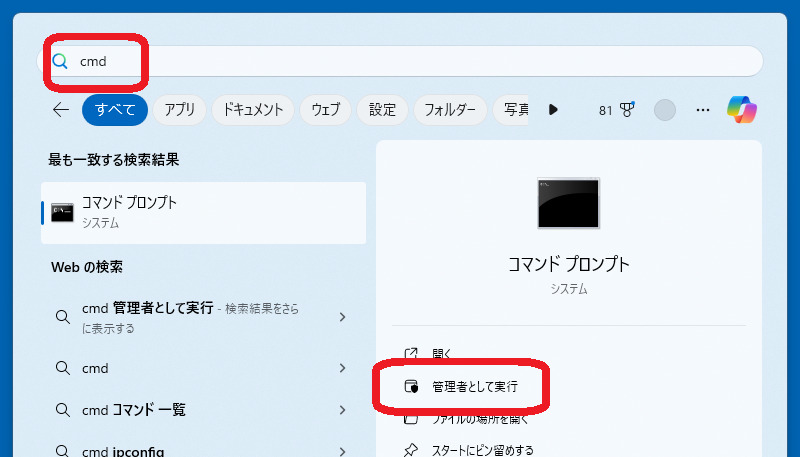Viewport: 800px width, 457px height.
Task: Click コマンド プロンプト title in details pane
Action: pos(569,264)
